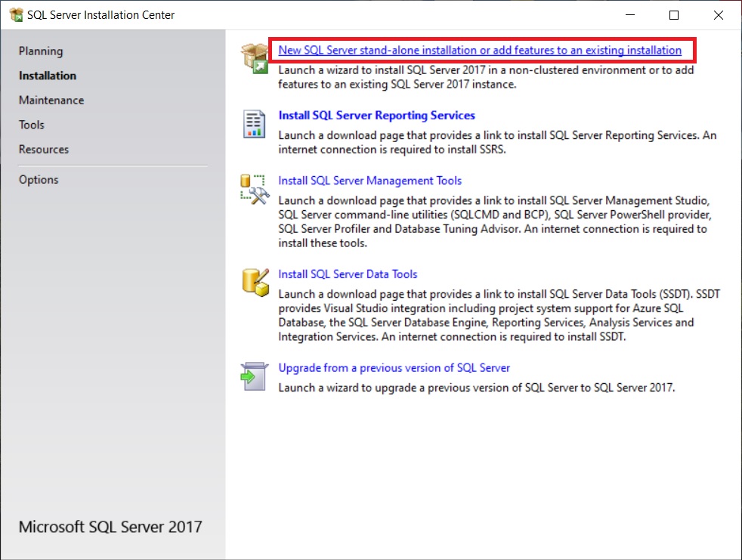
Task: Open Install SQL Server Reporting Services link
Action: click(377, 116)
